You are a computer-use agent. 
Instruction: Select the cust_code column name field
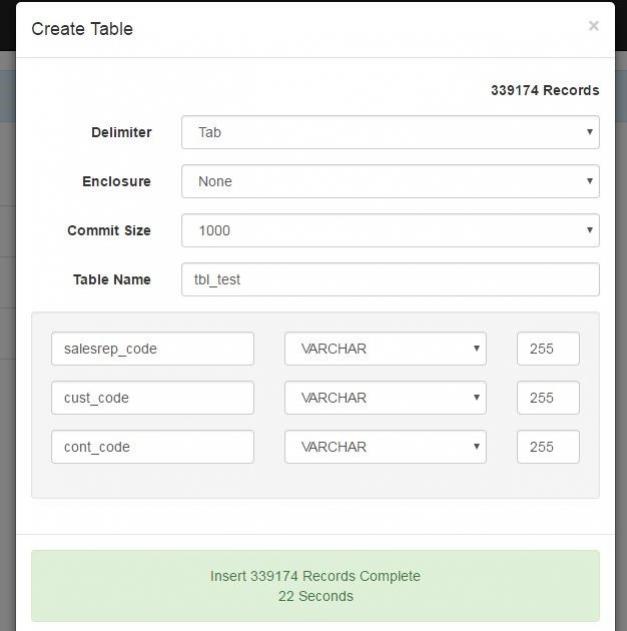pos(152,398)
